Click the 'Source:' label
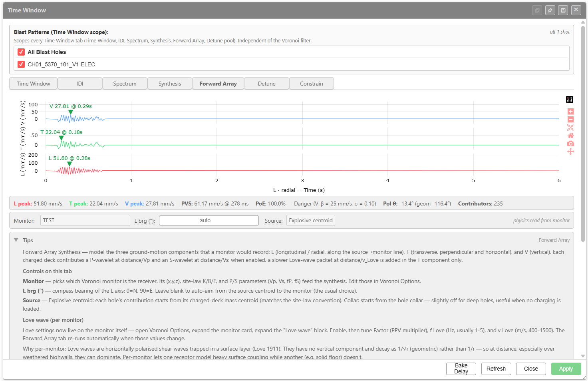588x381 pixels. click(274, 221)
